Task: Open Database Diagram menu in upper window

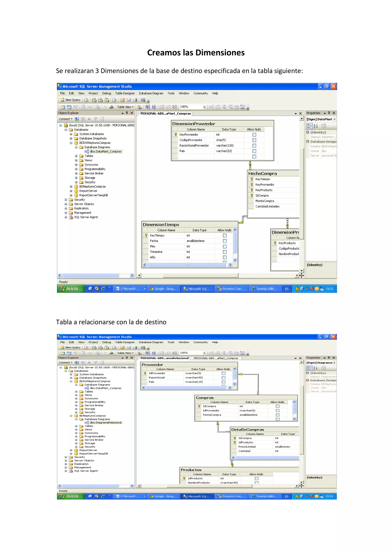Action: [x=151, y=93]
